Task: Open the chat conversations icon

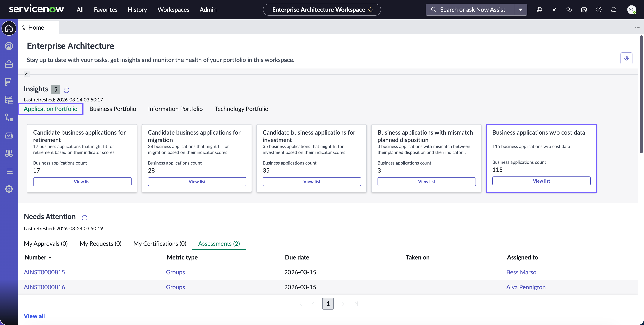Action: tap(569, 10)
